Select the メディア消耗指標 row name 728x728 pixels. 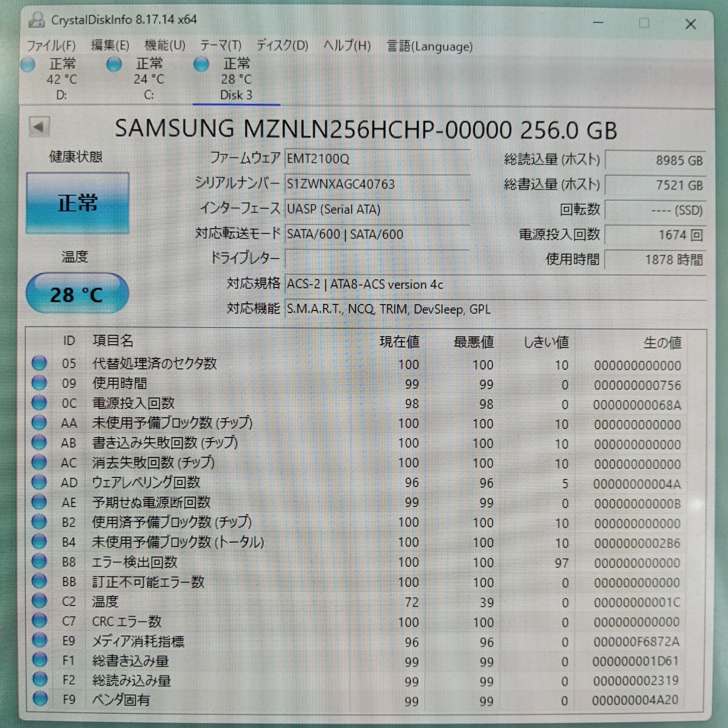pos(138,641)
